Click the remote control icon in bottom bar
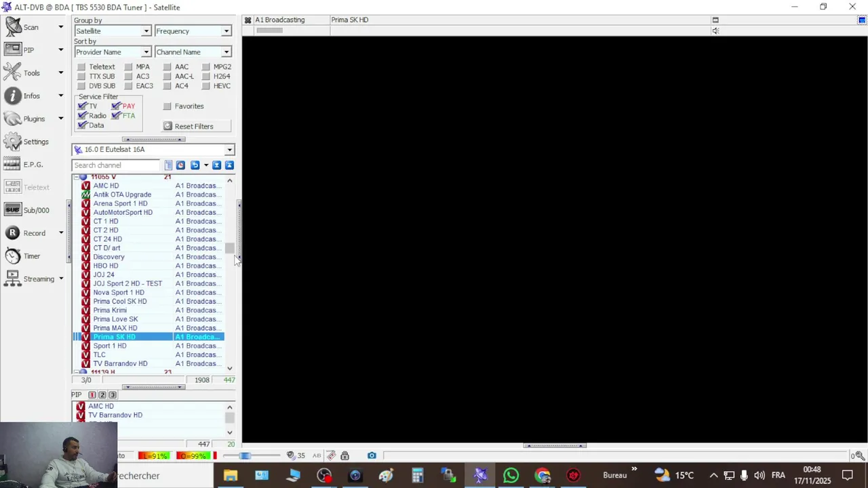This screenshot has height=488, width=868. pos(331,455)
